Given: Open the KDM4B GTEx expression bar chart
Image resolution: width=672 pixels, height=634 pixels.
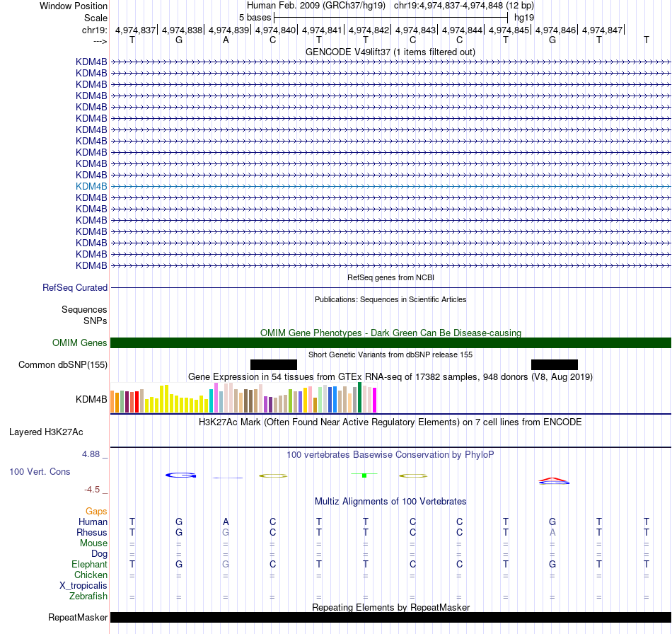Looking at the screenshot, I should click(243, 398).
